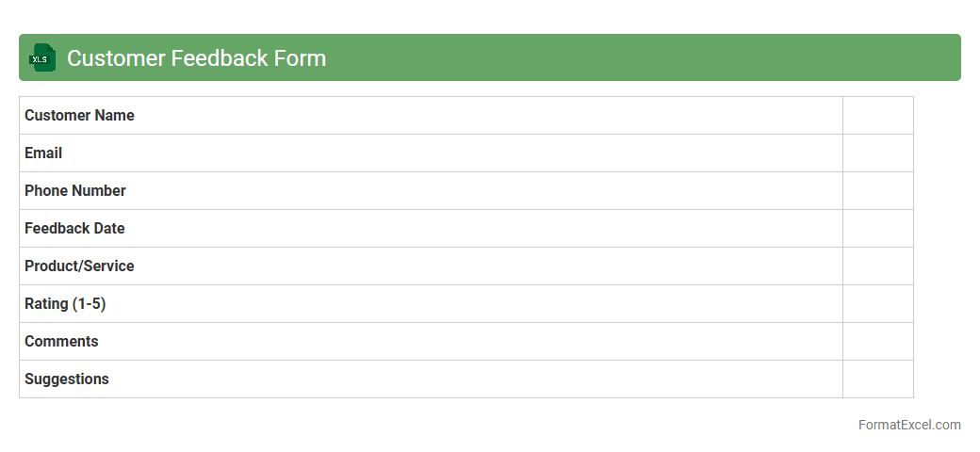The width and height of the screenshot is (980, 452).
Task: Click the Customer Feedback Form title
Action: [x=196, y=58]
